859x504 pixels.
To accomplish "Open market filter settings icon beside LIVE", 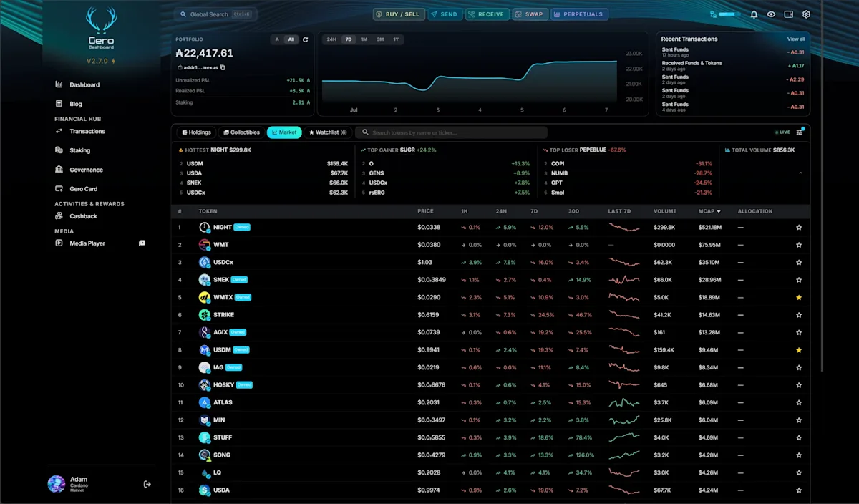I will (x=800, y=131).
